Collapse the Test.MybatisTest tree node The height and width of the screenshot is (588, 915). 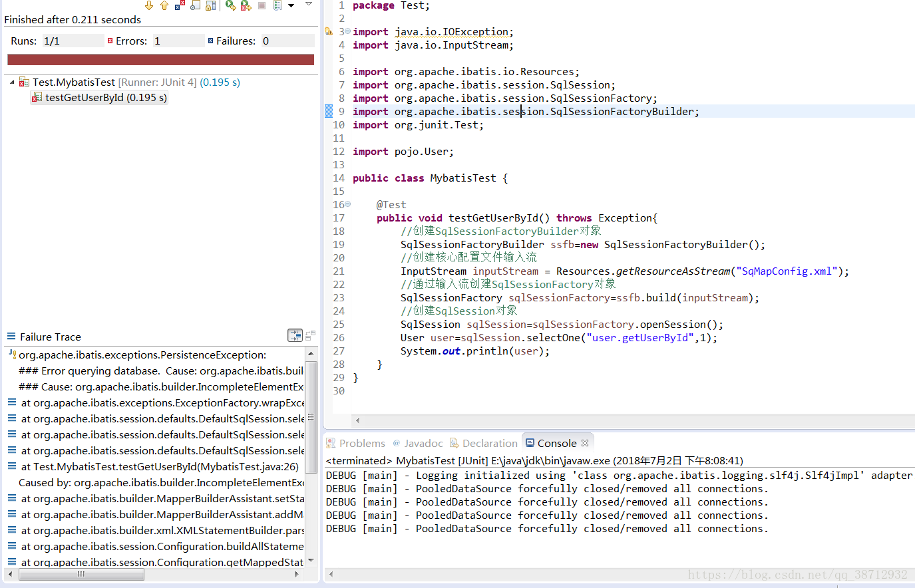tap(11, 82)
